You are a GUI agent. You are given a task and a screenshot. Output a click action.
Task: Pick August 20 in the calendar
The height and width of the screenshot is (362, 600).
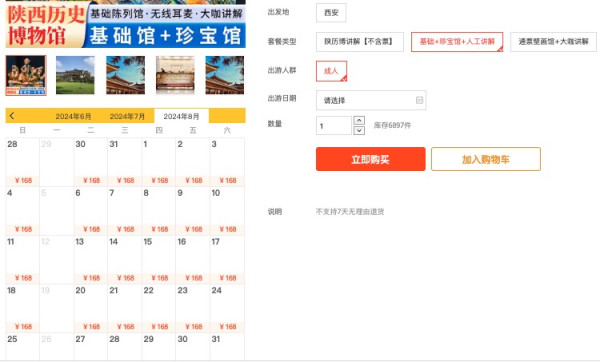tap(91, 308)
